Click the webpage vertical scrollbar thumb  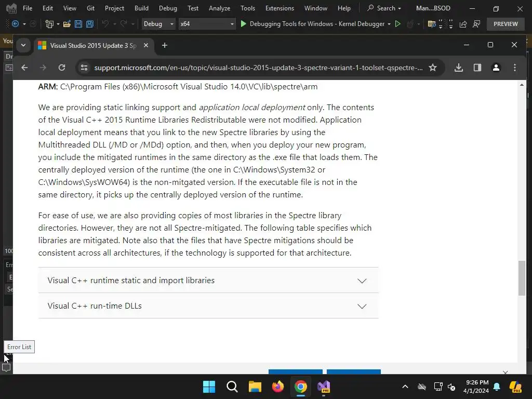coord(522,278)
